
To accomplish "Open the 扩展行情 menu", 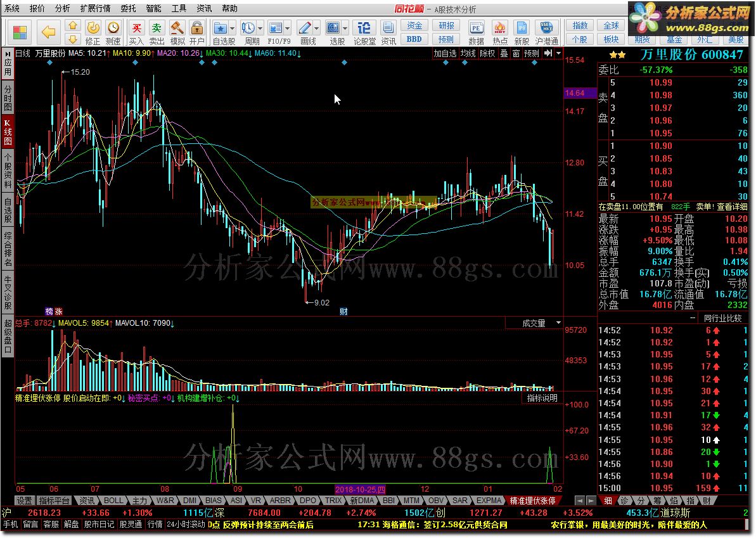I will click(96, 8).
